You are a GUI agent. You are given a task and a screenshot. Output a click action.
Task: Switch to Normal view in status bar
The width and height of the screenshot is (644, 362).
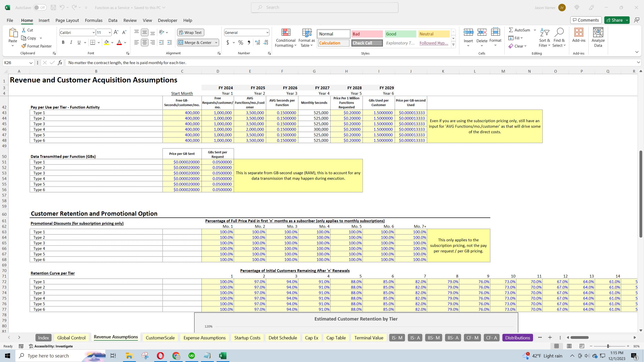click(x=556, y=346)
